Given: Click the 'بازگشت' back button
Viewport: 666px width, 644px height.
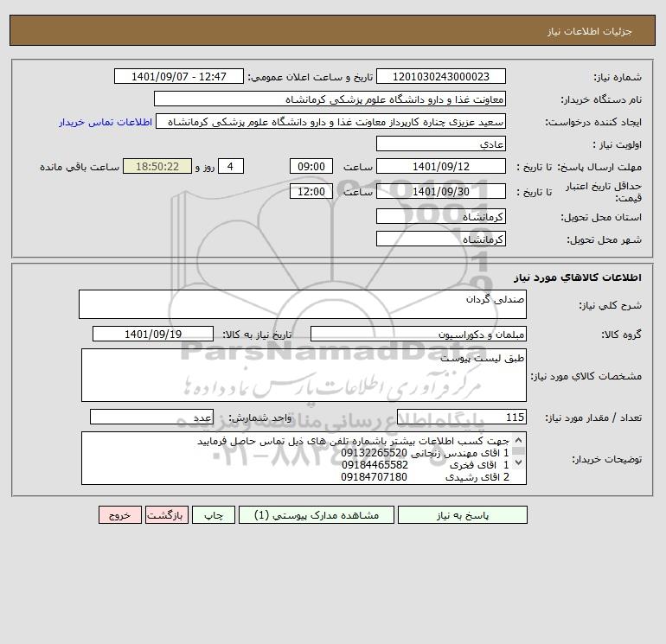Looking at the screenshot, I should point(166,515).
